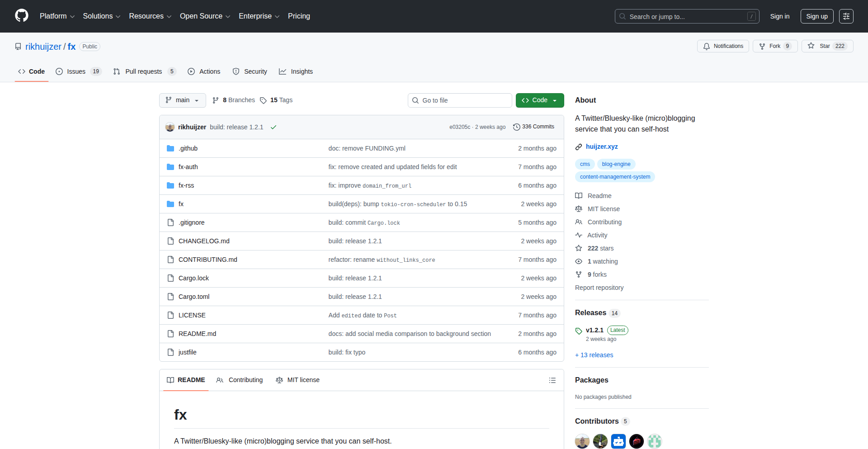Open the '+ 13 releases' link

(x=594, y=355)
